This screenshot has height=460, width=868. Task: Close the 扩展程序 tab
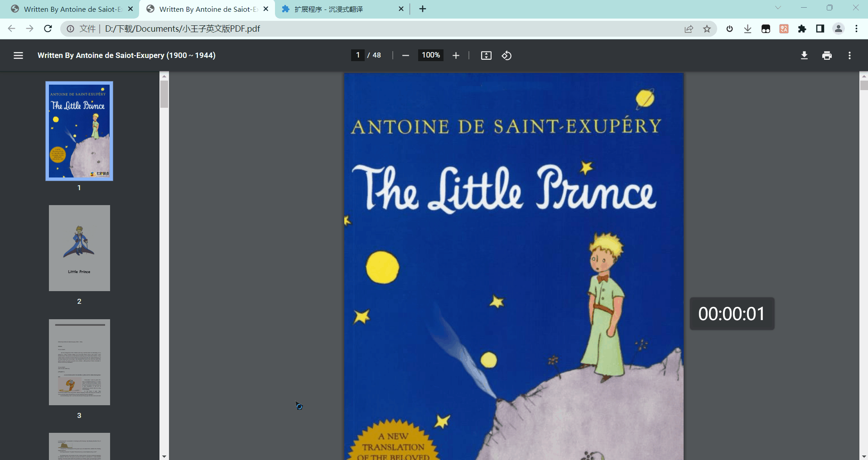401,9
